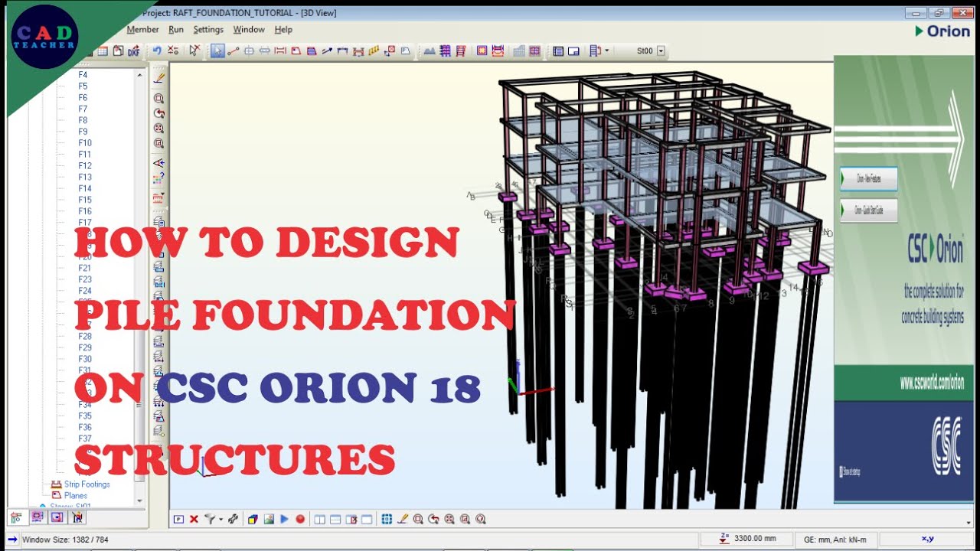Click the Orion Quick Start Guide button
Image resolution: width=980 pixels, height=551 pixels.
point(869,210)
